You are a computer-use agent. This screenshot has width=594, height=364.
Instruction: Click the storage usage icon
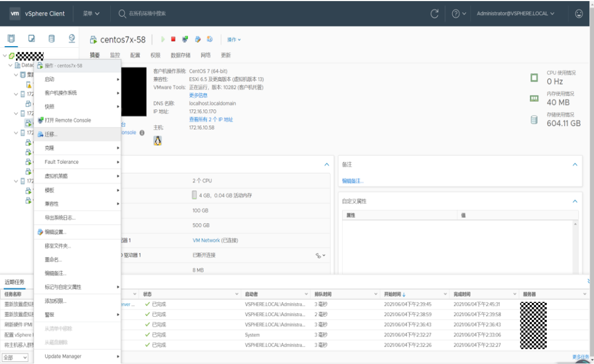pyautogui.click(x=534, y=120)
